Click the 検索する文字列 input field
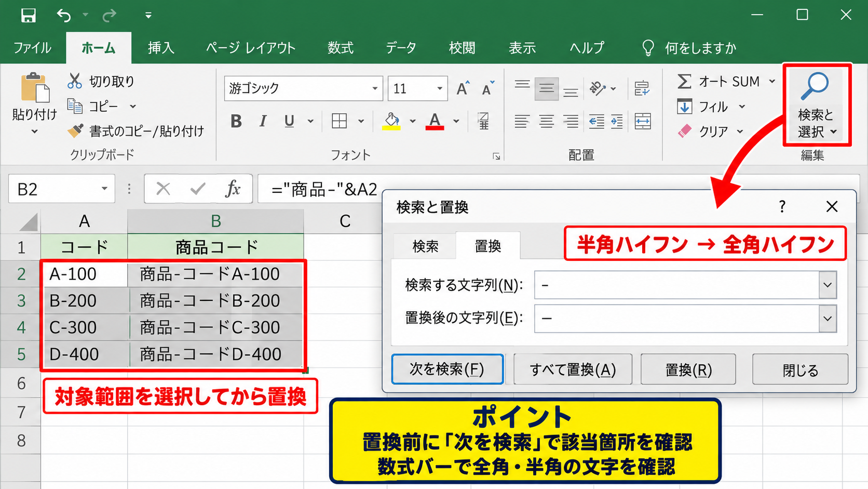Screen dimensions: 868x489 677,285
